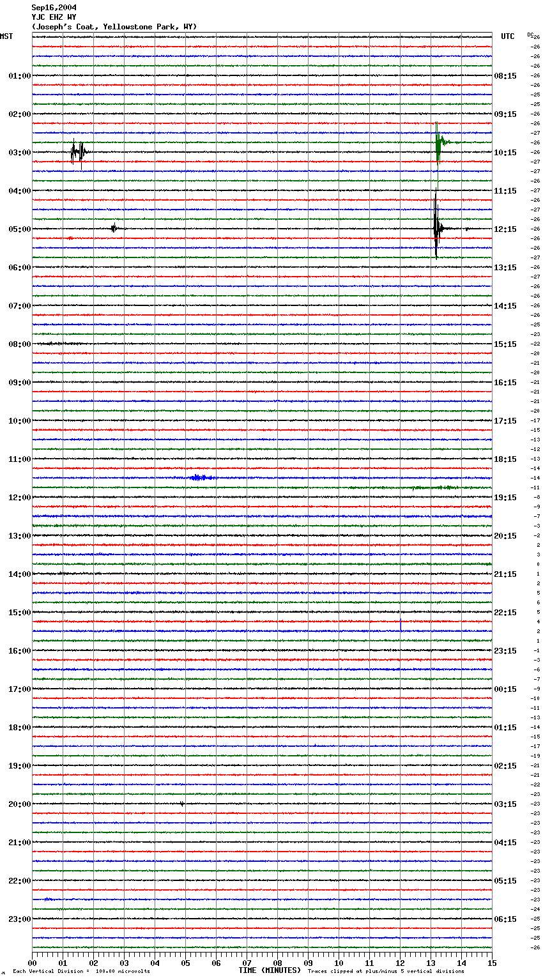Select the 22:15 UTC time label
This screenshot has width=543, height=980.
(x=505, y=613)
